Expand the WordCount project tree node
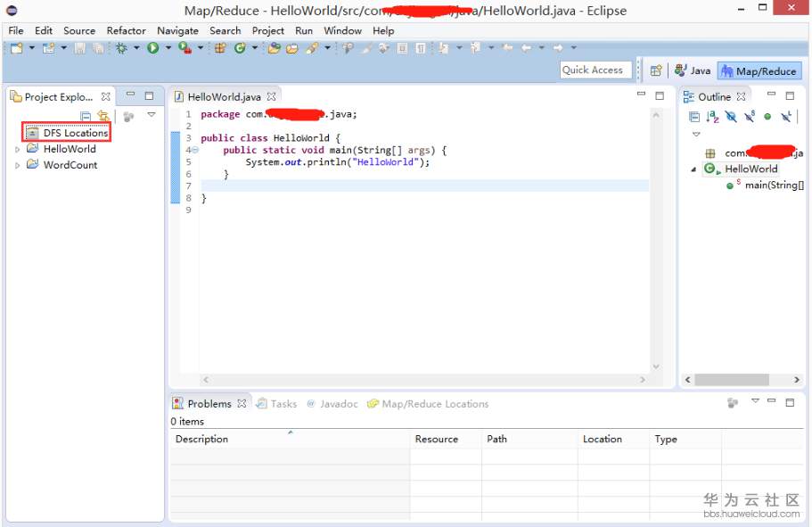 coord(17,166)
